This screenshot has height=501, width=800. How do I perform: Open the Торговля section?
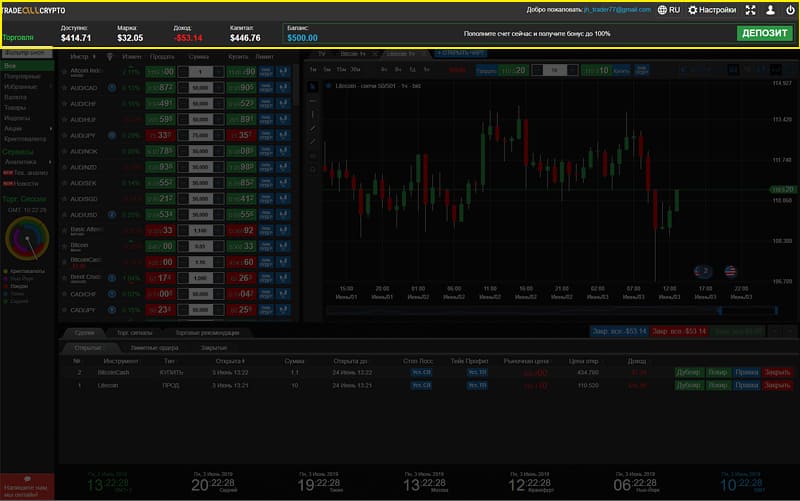pos(18,37)
